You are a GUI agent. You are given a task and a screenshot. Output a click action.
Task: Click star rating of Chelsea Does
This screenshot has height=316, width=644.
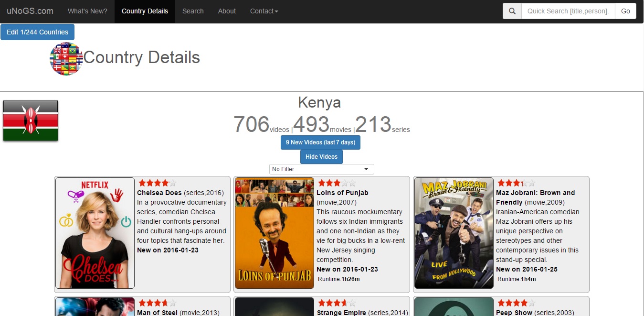click(158, 183)
